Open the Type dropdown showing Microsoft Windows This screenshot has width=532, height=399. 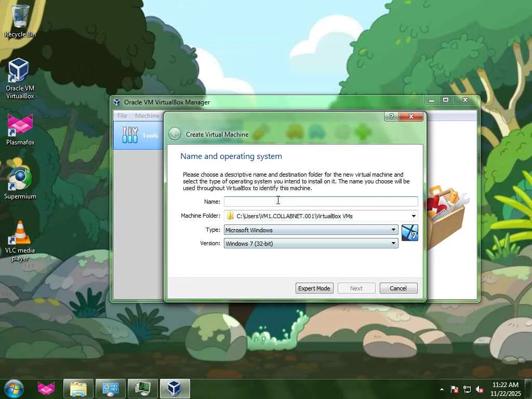[x=311, y=230]
